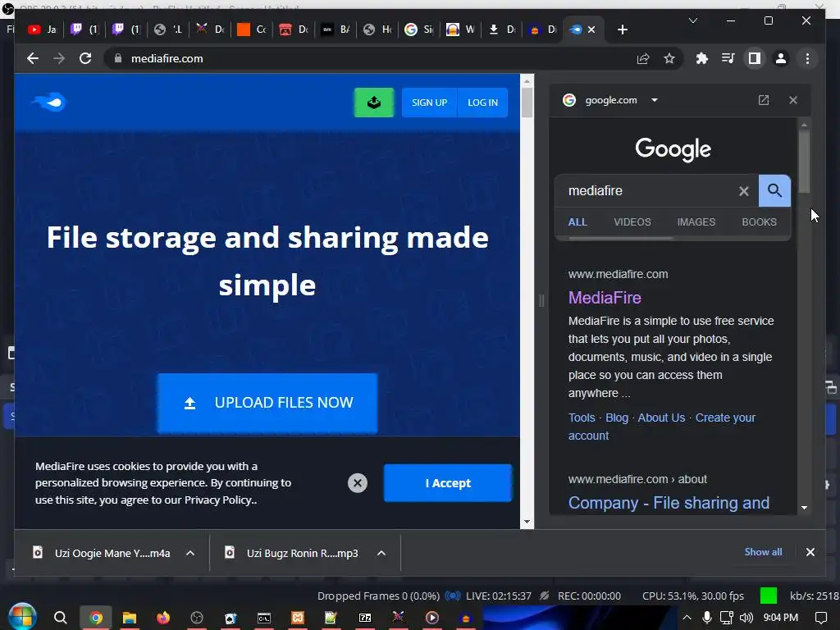Select the VIDEOS search tab
This screenshot has width=840, height=630.
(632, 221)
